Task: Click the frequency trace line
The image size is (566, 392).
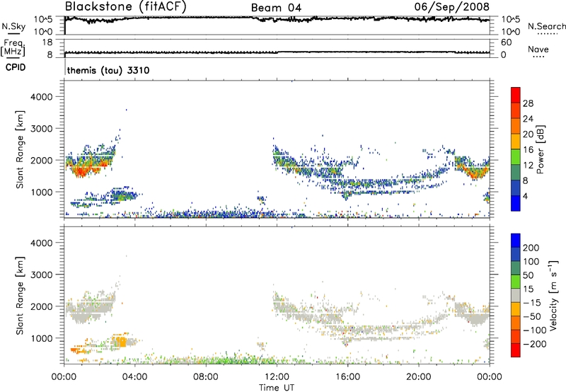Action: pyautogui.click(x=277, y=52)
